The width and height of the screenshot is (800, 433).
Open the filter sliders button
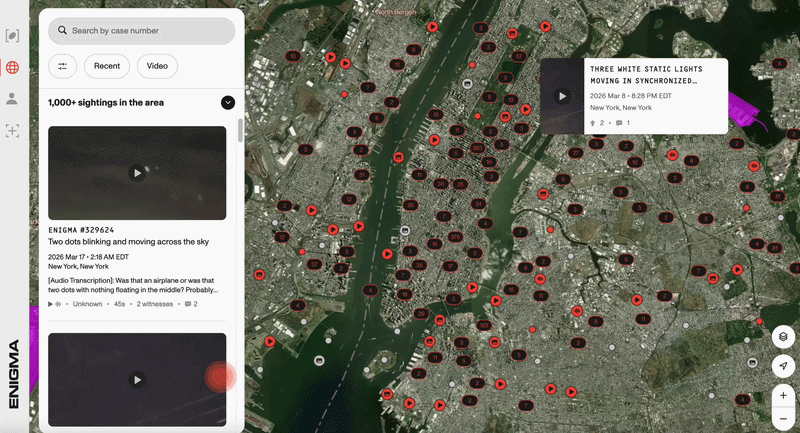(62, 66)
